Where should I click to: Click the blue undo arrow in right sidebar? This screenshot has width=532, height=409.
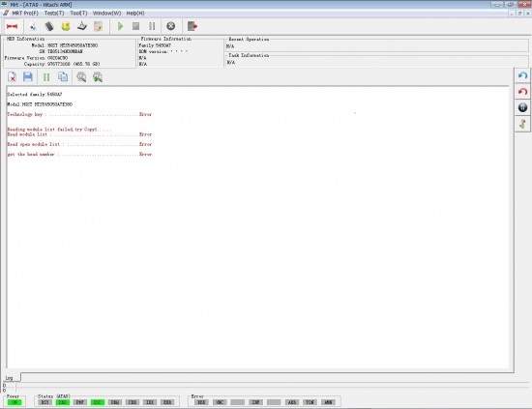click(522, 75)
